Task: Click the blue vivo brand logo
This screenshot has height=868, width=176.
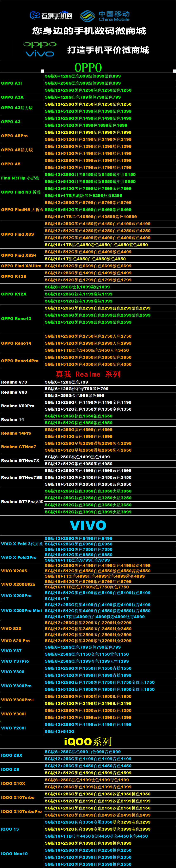Action: 40,54
